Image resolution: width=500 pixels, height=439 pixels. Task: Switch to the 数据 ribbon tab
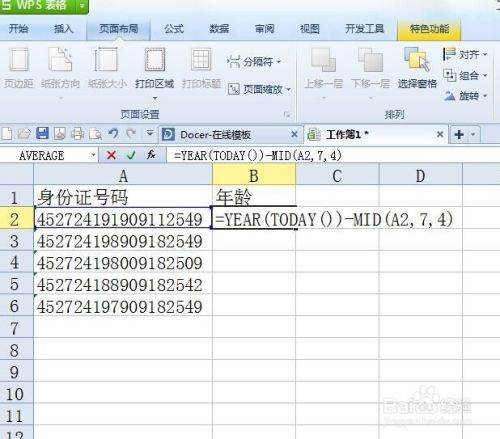coord(219,29)
